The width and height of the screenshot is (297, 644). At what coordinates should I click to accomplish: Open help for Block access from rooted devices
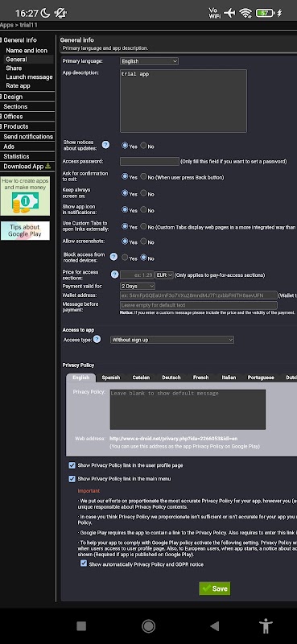pos(113,257)
